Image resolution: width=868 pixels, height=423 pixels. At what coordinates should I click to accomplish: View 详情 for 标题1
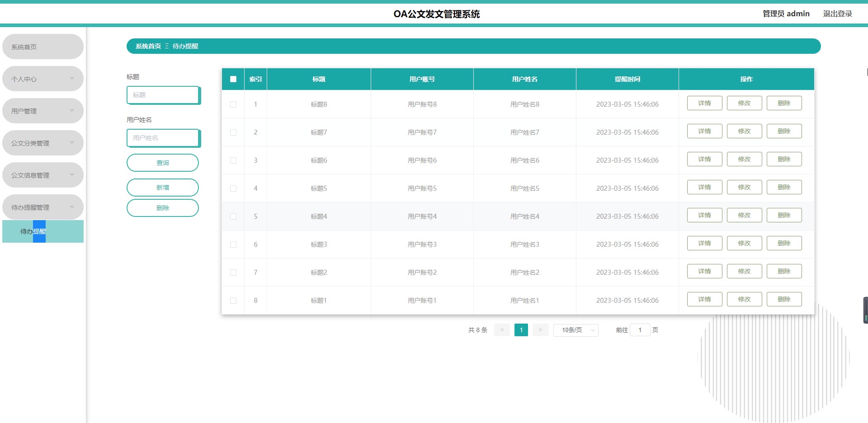point(704,299)
